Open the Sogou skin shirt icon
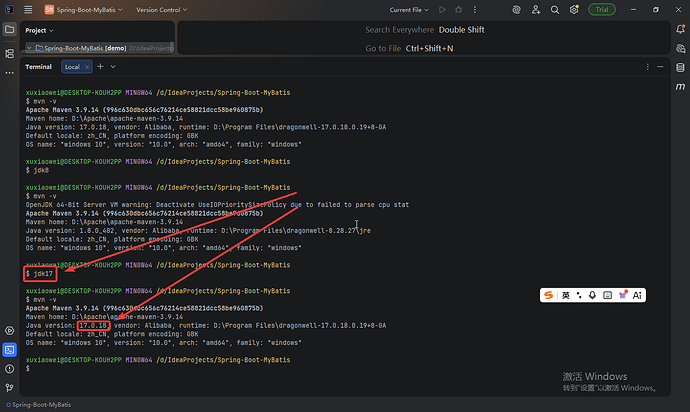 (x=623, y=295)
